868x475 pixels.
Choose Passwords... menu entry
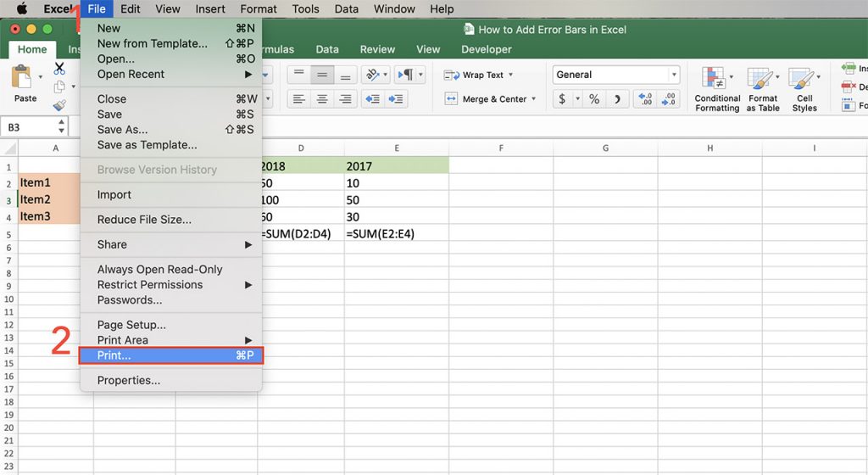pos(171,300)
